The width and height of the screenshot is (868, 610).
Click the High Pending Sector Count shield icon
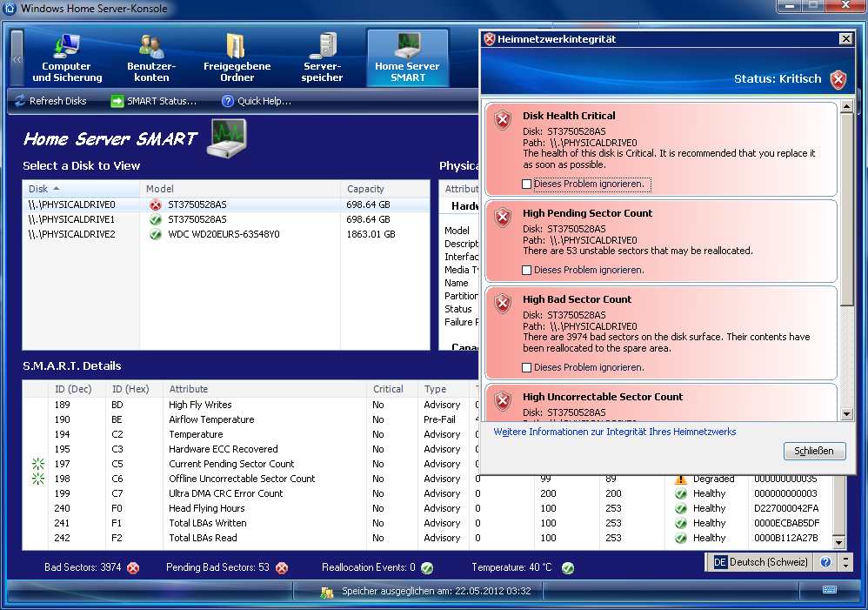click(503, 218)
